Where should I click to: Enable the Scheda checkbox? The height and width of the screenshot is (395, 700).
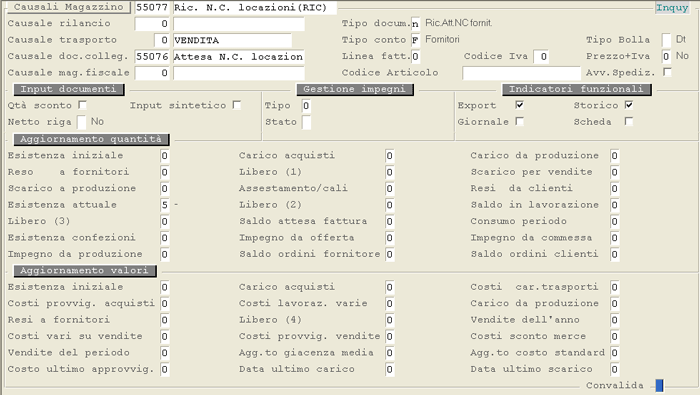[x=629, y=121]
